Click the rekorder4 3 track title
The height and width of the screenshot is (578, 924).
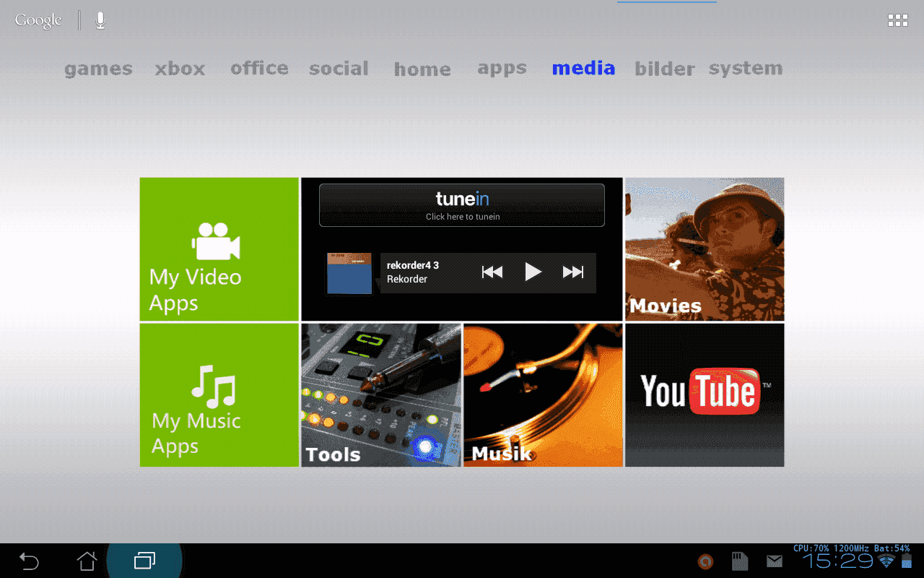(x=413, y=265)
